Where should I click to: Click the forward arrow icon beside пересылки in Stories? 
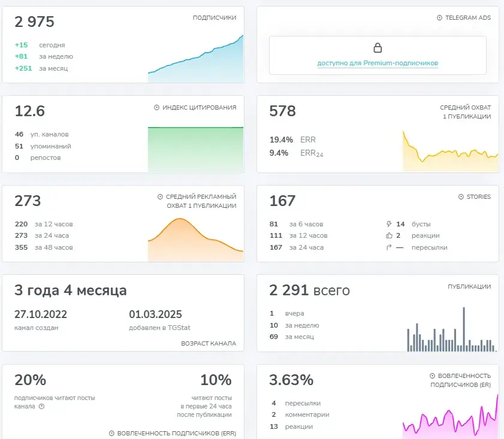389,247
